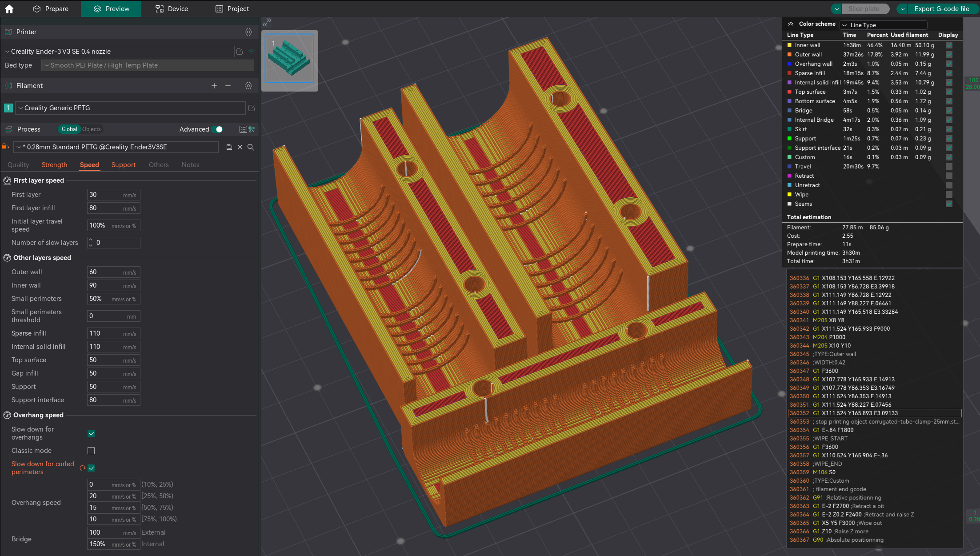Screen dimensions: 980x556
Task: Open Printer settings gear
Action: click(248, 32)
